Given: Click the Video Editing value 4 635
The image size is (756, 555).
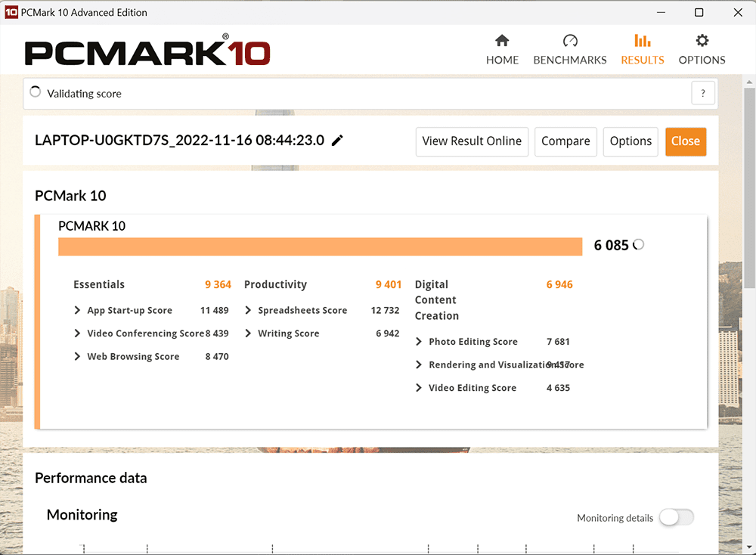Looking at the screenshot, I should (559, 388).
